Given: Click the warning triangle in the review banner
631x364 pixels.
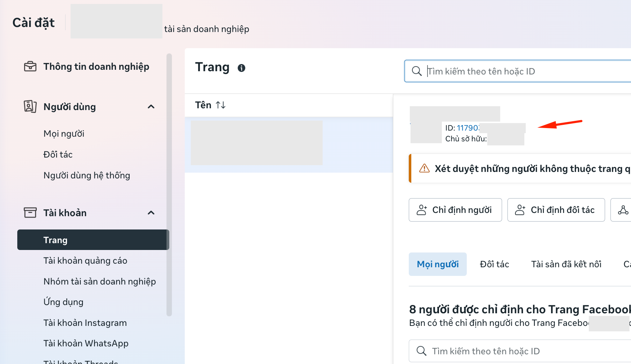Looking at the screenshot, I should point(425,168).
